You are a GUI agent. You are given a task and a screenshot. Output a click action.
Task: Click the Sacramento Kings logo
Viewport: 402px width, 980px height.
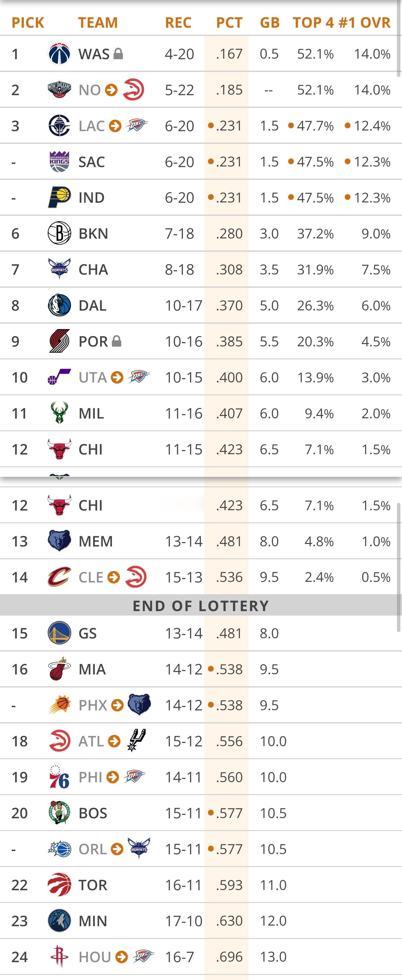click(59, 162)
